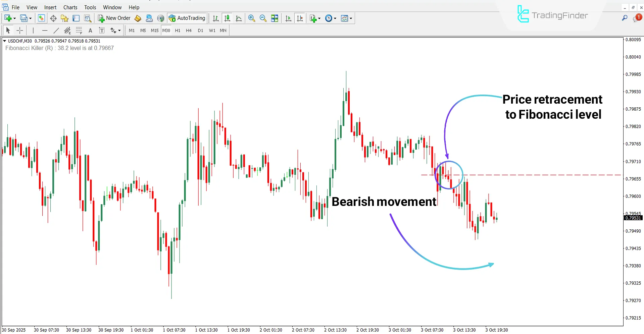The image size is (644, 334).
Task: Select the Draw Horizontal Line tool
Action: (x=45, y=31)
